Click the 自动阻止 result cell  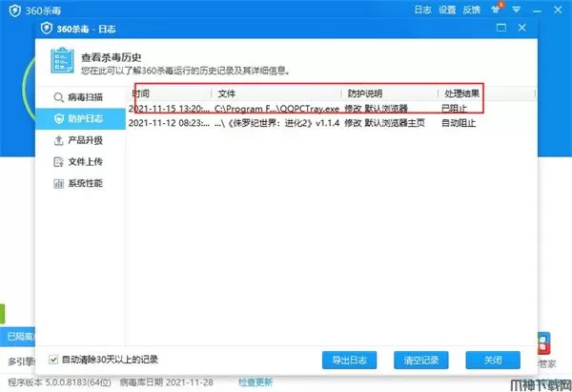[x=459, y=123]
